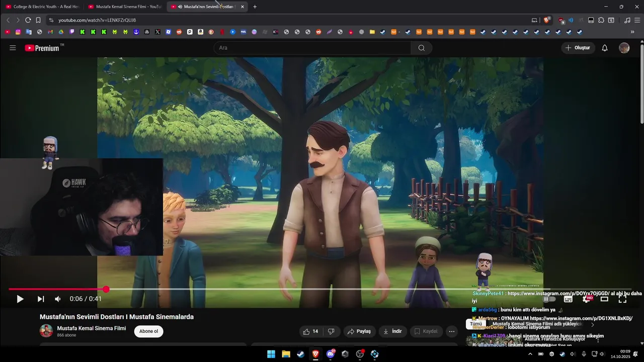The height and width of the screenshot is (362, 644).
Task: Open the account avatar menu
Action: [624, 48]
